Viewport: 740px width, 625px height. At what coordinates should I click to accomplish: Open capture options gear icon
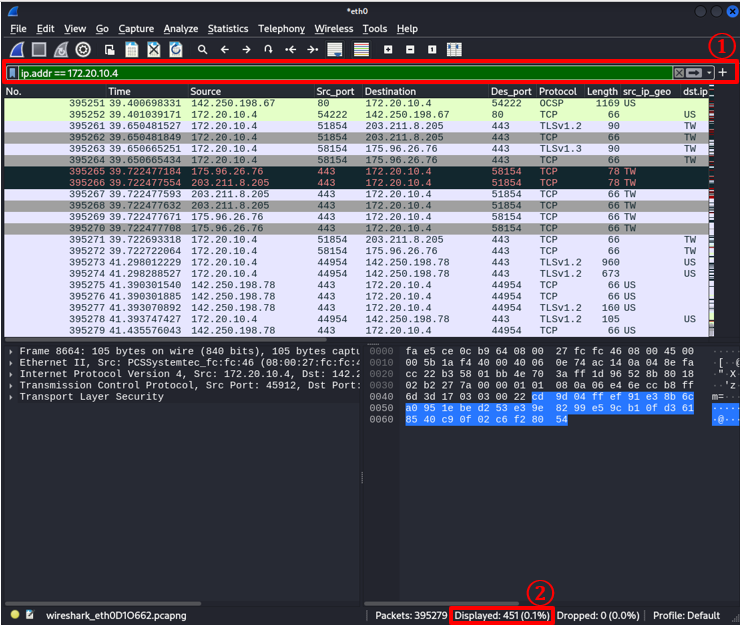[83, 49]
